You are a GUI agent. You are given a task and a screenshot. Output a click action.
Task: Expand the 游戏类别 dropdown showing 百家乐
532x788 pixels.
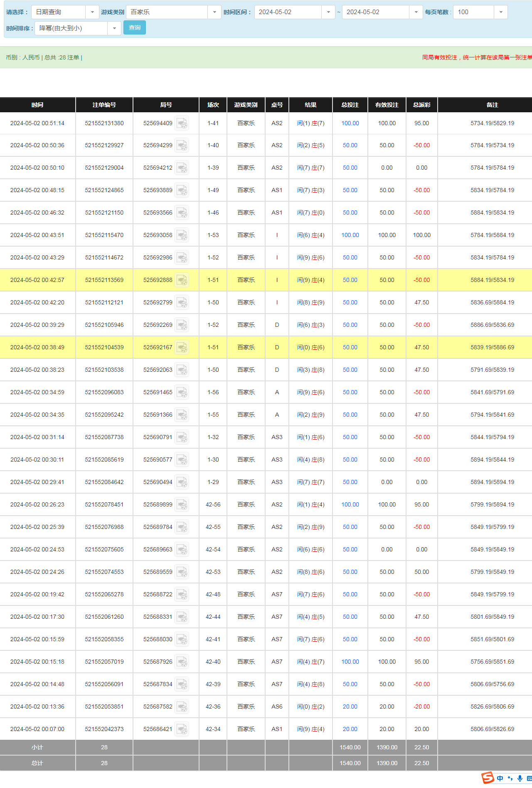pos(174,12)
